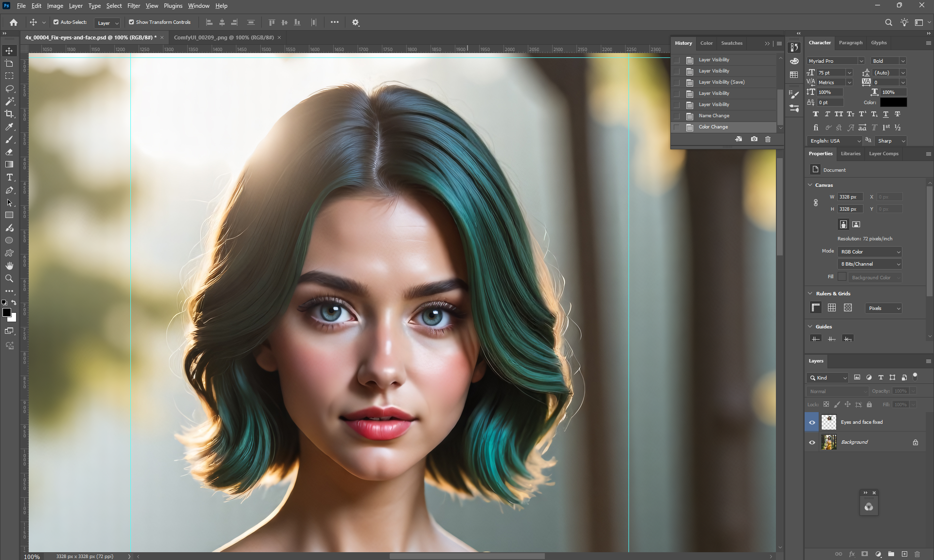
Task: Toggle Background layer visibility eye
Action: (812, 442)
